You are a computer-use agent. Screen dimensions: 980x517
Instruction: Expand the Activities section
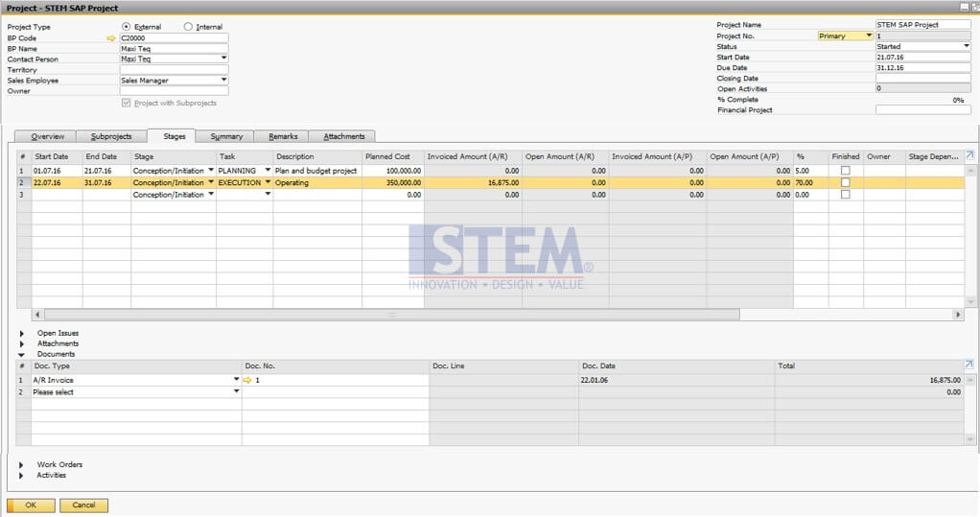(22, 475)
